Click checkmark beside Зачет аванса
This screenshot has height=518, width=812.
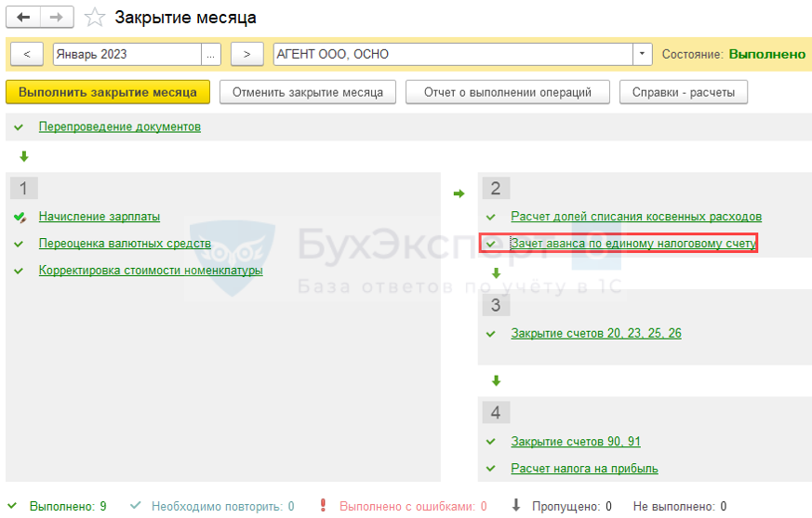[491, 244]
